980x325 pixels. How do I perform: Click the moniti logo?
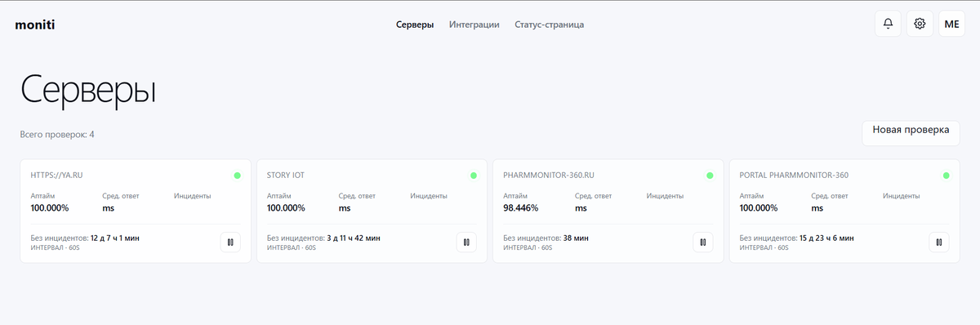pyautogui.click(x=35, y=24)
